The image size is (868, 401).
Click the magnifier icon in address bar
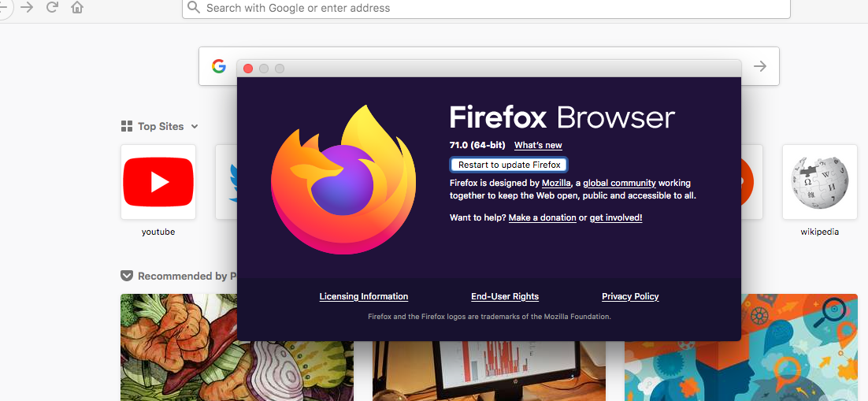click(194, 7)
